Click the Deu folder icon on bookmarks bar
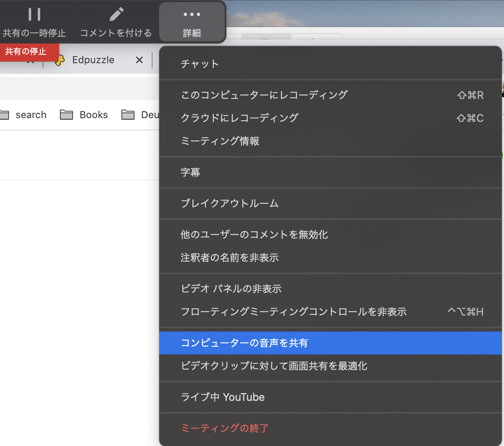504x446 pixels. [x=128, y=115]
